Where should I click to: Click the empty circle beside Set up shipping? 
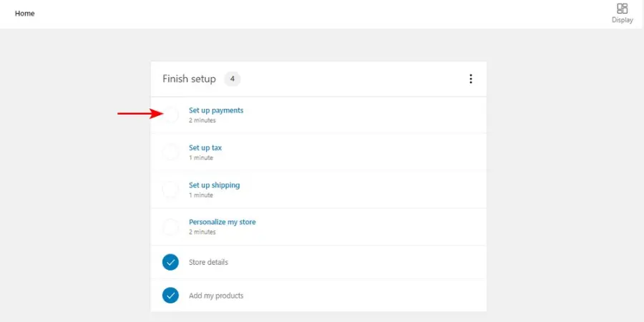(x=170, y=190)
